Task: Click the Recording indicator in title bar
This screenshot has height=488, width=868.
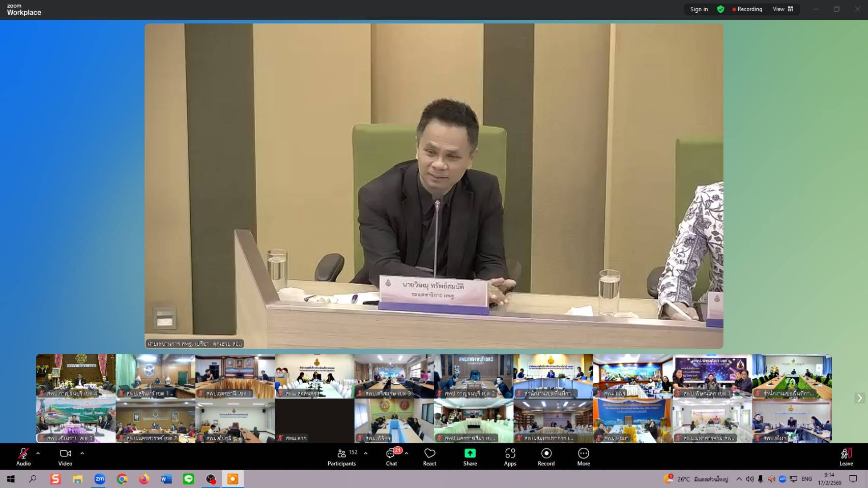Action: (747, 9)
